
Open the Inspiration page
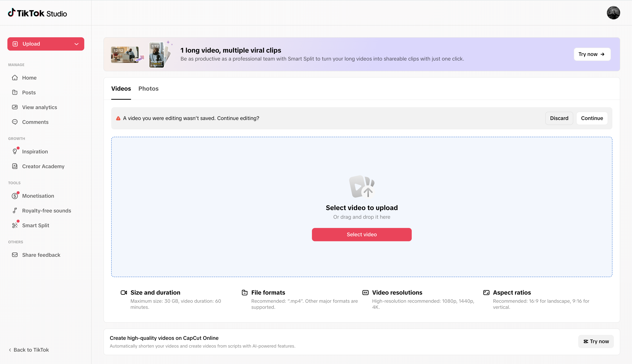[x=46, y=152]
